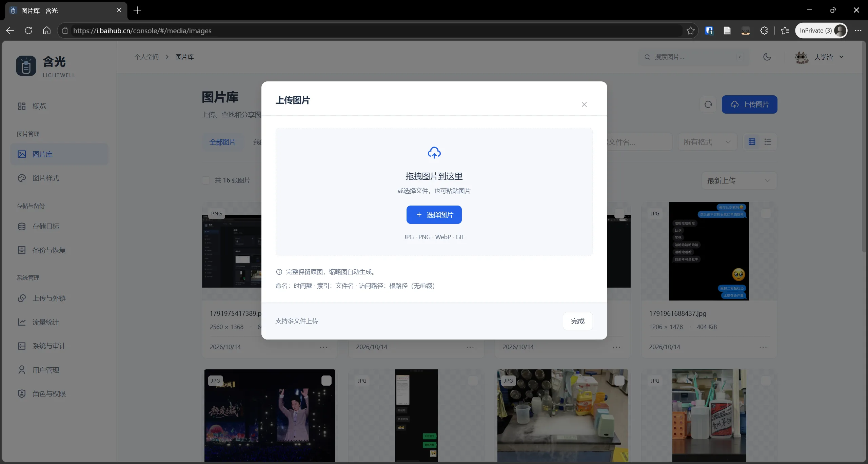Open the browser extensions puzzle icon
868x464 pixels.
coord(764,31)
